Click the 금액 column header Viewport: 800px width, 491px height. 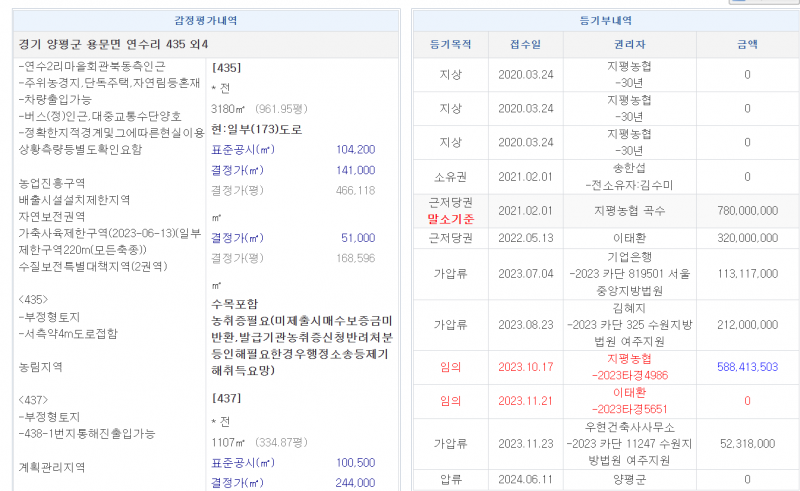(x=747, y=44)
